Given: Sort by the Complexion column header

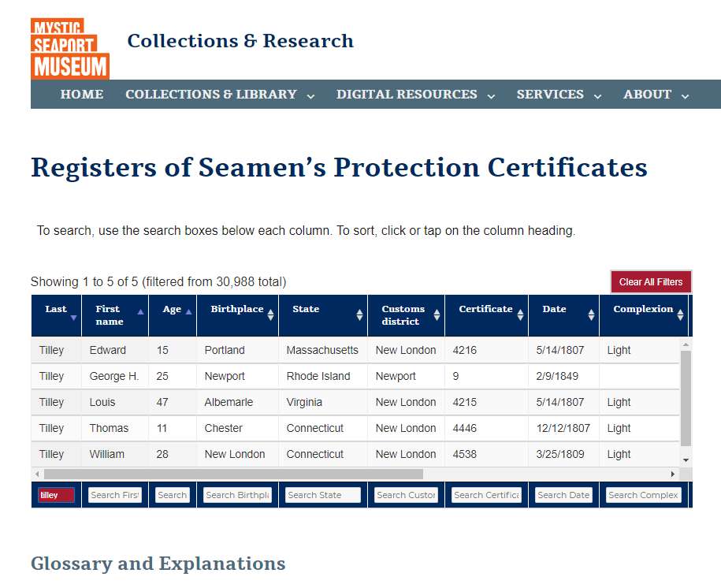Looking at the screenshot, I should click(644, 315).
